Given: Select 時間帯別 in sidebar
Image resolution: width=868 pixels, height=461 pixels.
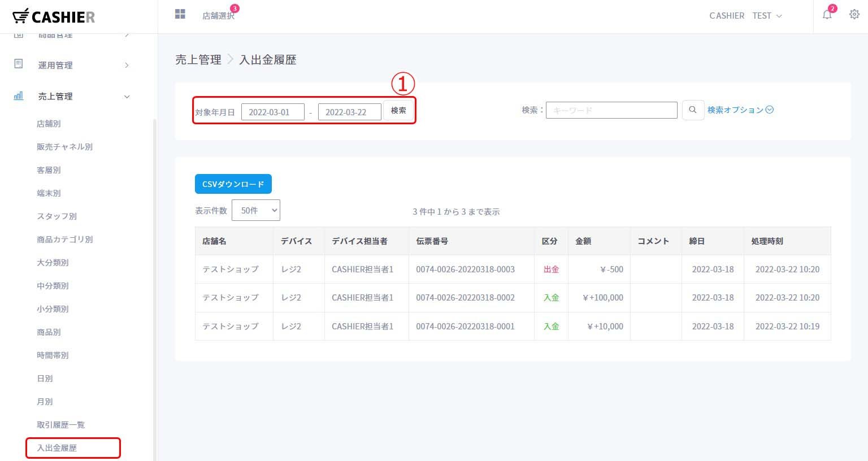Looking at the screenshot, I should [53, 355].
